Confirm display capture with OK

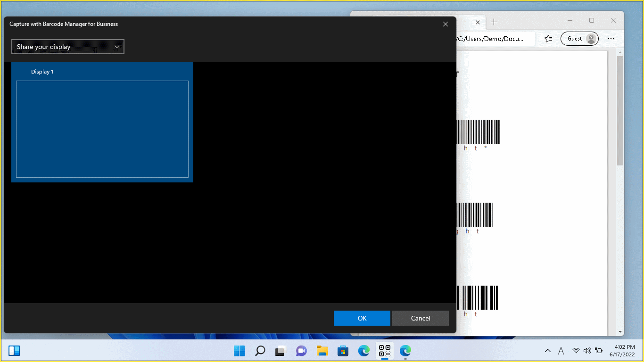pos(362,318)
